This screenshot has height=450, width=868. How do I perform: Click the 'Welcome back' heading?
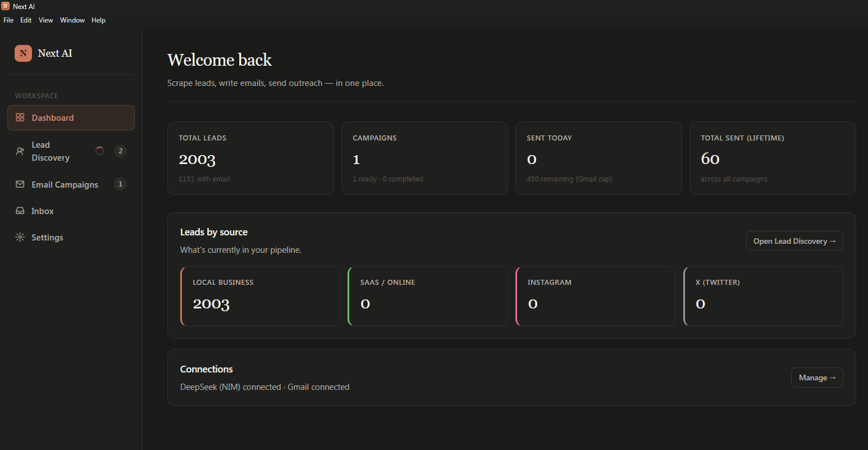[220, 60]
